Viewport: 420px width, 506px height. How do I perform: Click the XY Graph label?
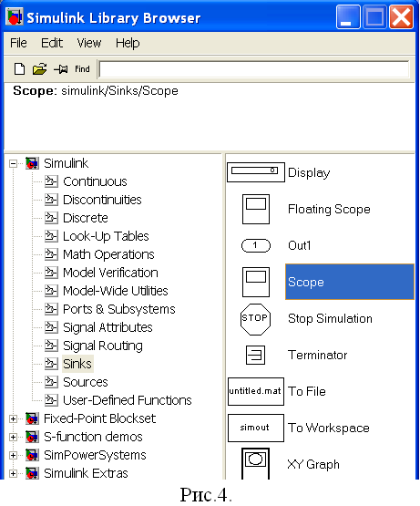pos(313,465)
